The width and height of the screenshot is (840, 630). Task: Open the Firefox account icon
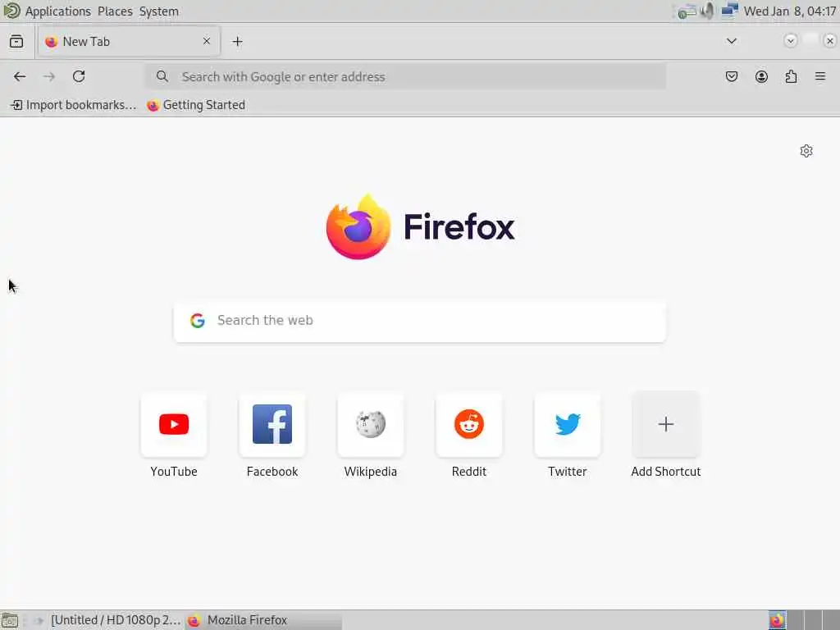coord(761,76)
